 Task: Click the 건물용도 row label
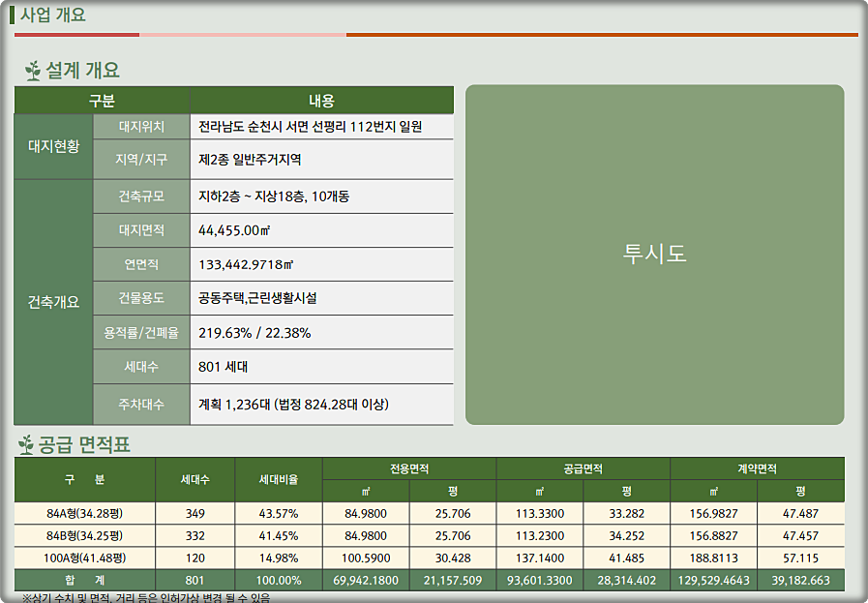click(x=141, y=298)
